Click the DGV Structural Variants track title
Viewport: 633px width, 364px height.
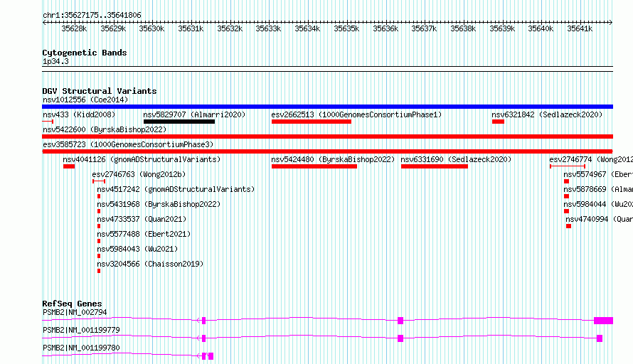coord(100,91)
